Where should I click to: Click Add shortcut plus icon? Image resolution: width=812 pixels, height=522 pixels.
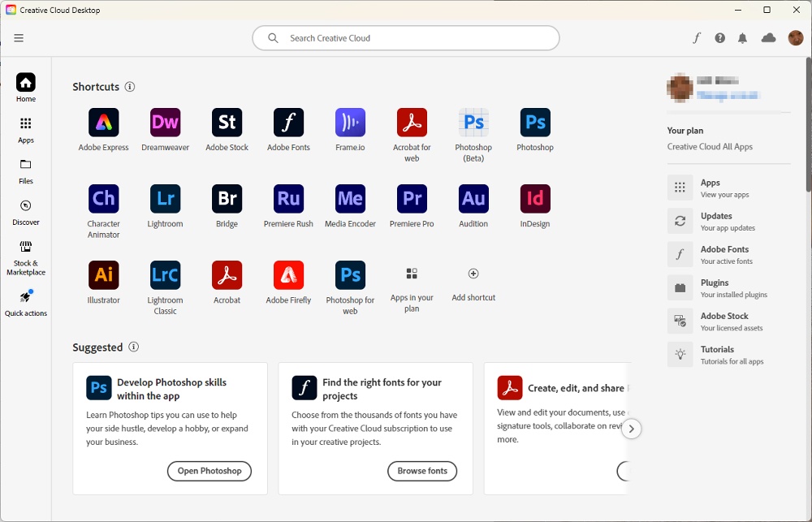(x=473, y=274)
